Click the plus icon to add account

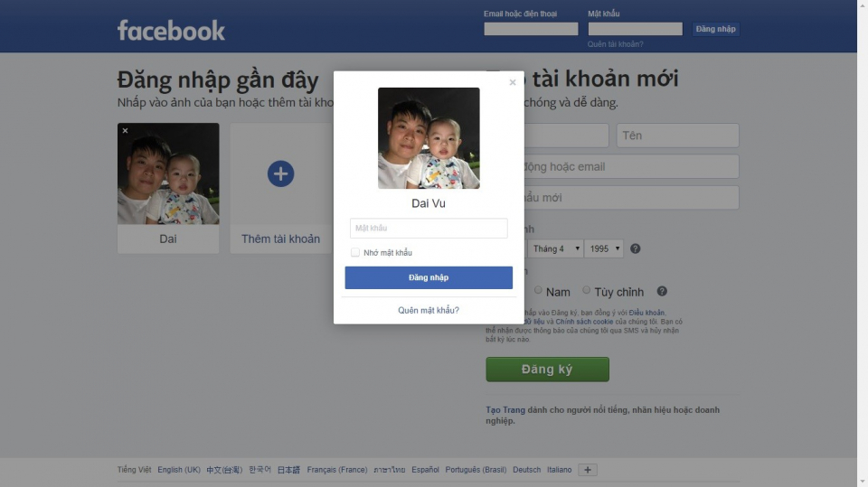coord(280,173)
